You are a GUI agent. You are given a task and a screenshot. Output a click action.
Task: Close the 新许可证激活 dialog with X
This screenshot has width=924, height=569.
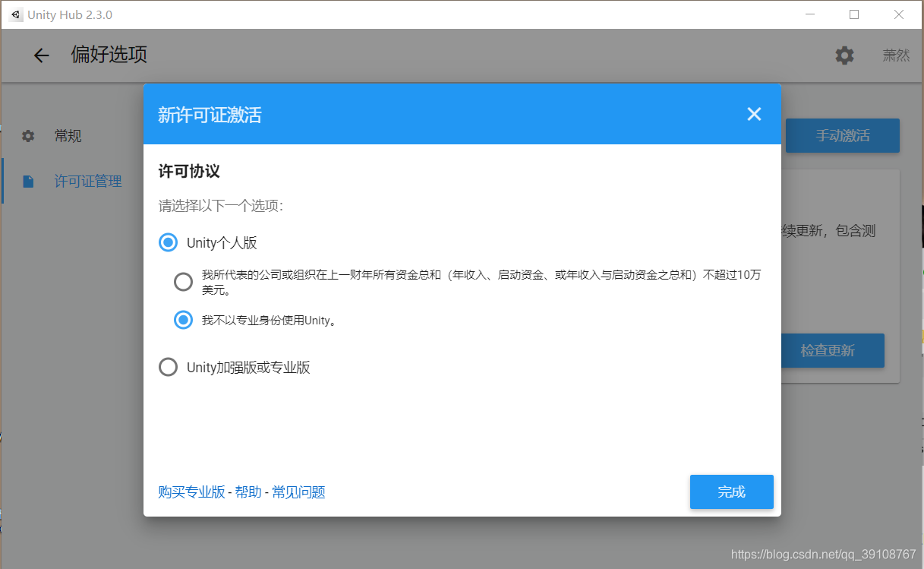tap(754, 114)
